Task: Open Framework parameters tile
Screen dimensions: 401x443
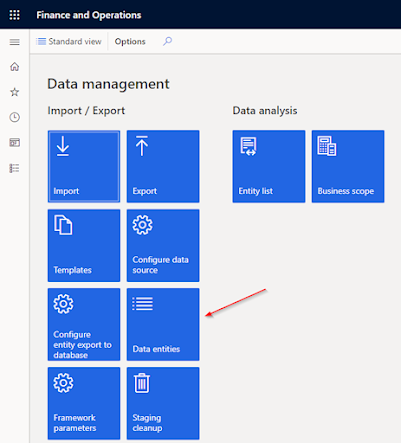Action: pos(84,403)
